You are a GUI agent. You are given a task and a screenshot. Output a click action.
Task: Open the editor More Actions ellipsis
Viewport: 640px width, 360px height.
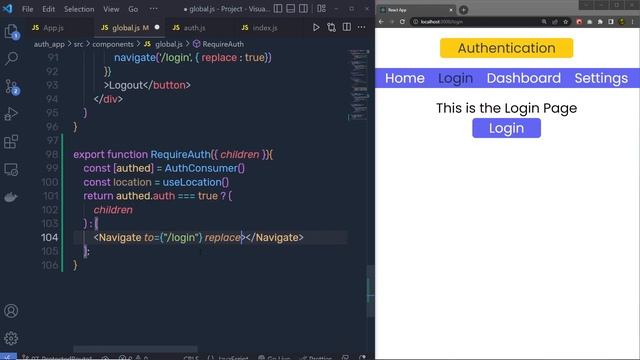click(362, 27)
